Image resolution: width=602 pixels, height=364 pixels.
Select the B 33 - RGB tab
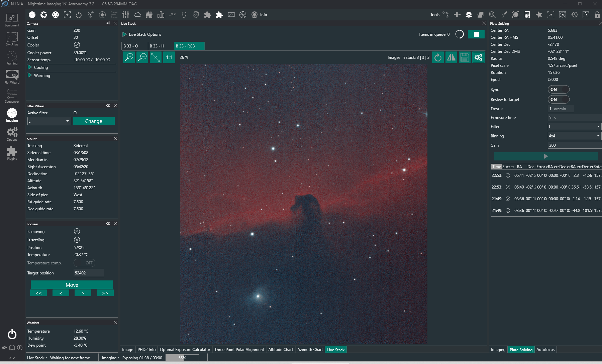[189, 46]
